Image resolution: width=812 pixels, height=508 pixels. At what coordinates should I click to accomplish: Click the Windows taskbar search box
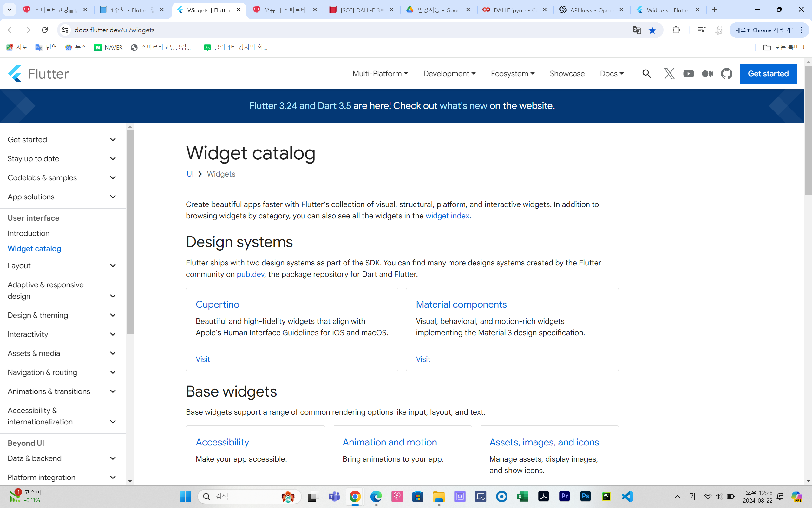(x=250, y=496)
